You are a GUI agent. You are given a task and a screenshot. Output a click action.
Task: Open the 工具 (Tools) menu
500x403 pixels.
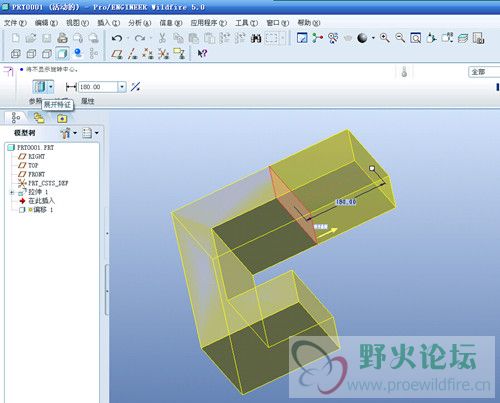[x=246, y=23]
